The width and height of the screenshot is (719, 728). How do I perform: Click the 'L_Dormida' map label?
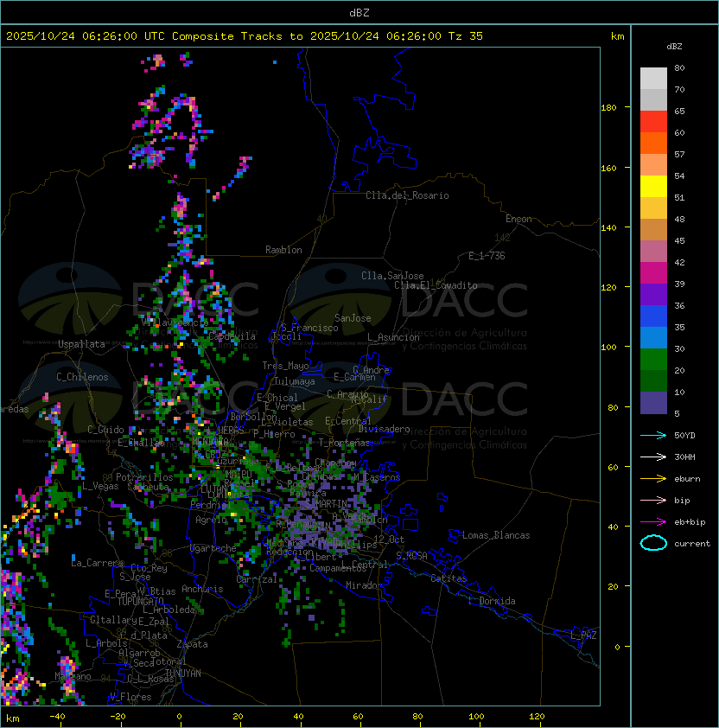tap(492, 601)
